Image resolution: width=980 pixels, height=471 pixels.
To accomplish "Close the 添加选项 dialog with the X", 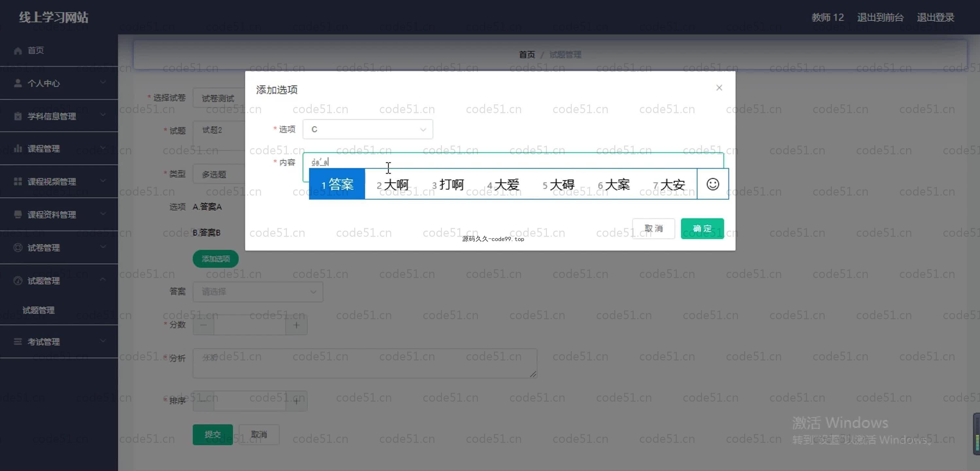I will [x=719, y=88].
